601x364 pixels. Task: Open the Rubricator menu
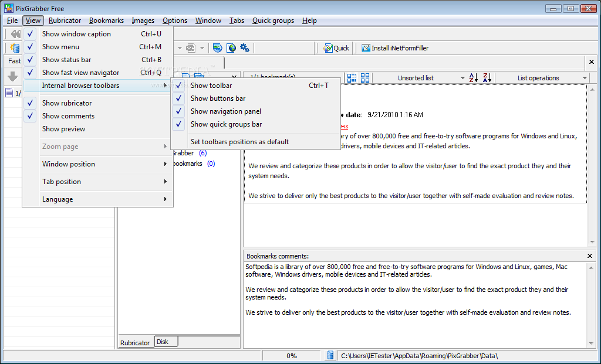pyautogui.click(x=65, y=21)
